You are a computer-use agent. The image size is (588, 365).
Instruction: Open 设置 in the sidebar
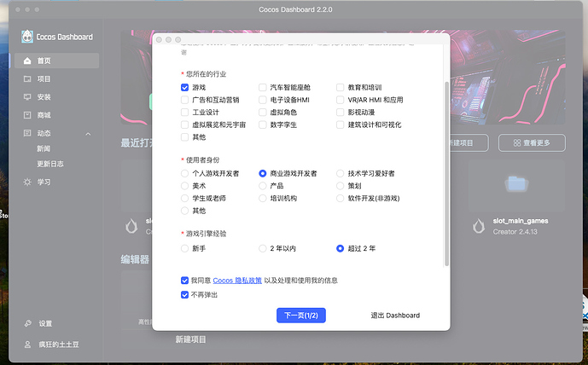pos(45,323)
